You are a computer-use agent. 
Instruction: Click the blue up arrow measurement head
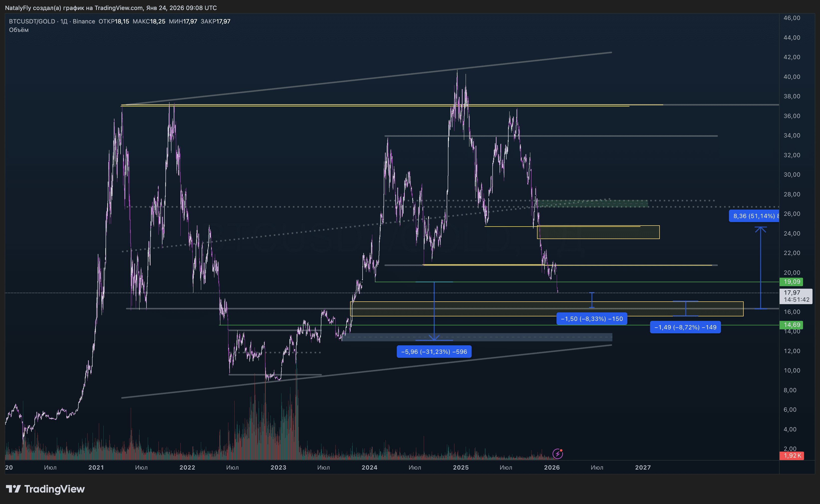[x=760, y=229]
